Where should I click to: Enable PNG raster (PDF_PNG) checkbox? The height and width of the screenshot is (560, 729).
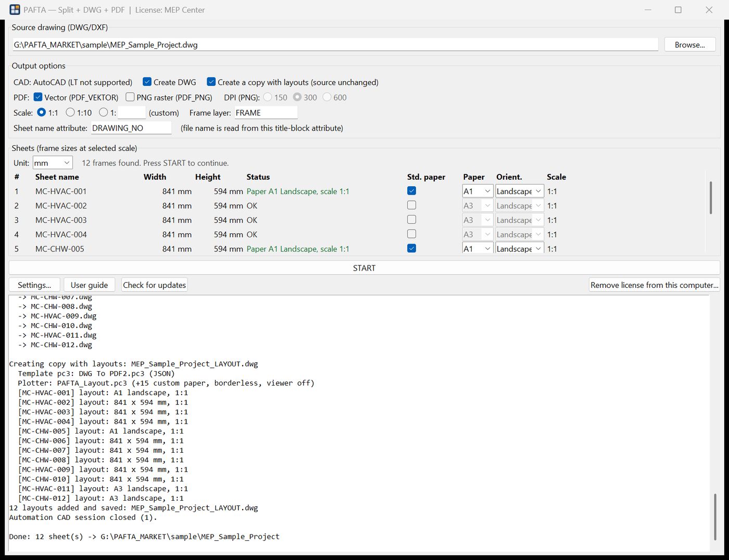click(x=130, y=97)
